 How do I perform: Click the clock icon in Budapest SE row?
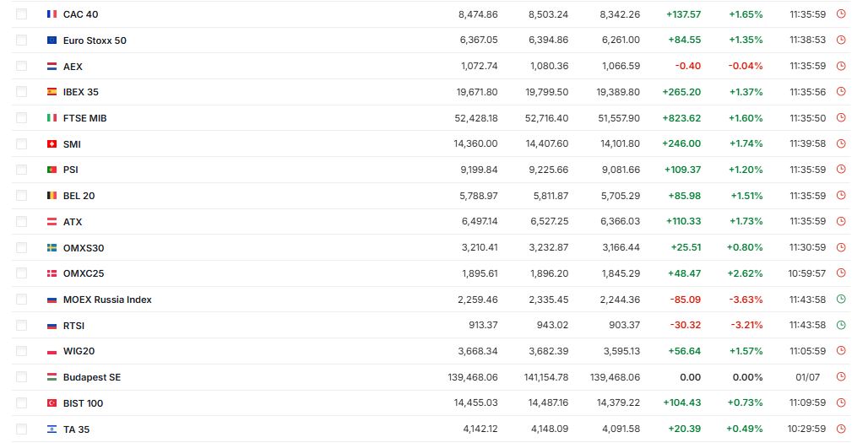point(841,376)
